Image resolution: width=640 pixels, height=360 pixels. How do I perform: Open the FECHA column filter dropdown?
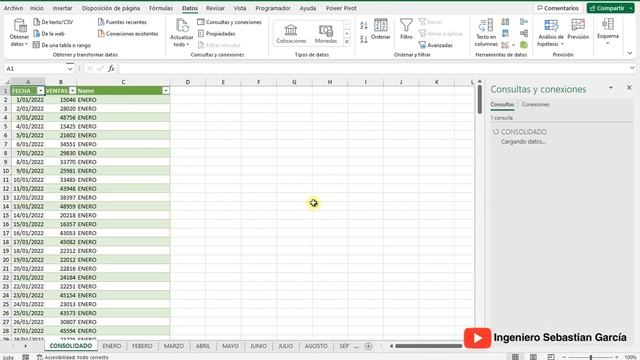point(40,91)
